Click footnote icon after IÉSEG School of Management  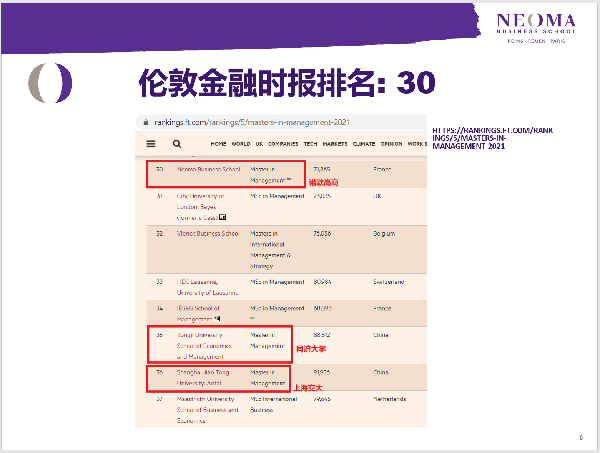pyautogui.click(x=217, y=318)
